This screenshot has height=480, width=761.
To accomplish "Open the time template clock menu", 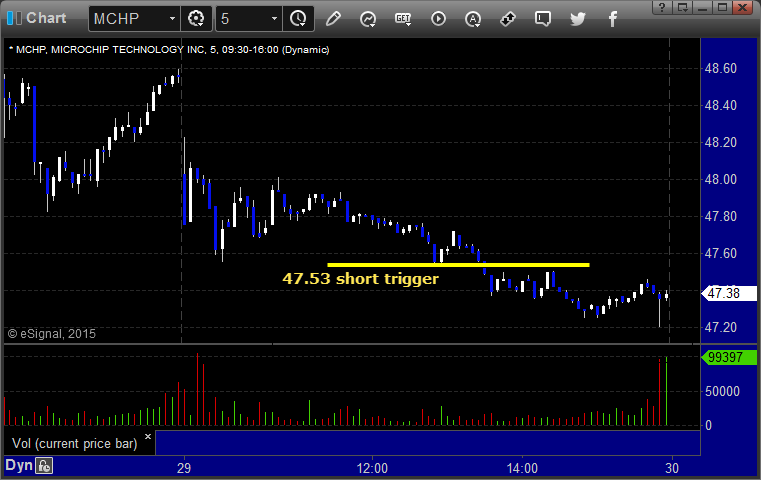I will pyautogui.click(x=298, y=19).
